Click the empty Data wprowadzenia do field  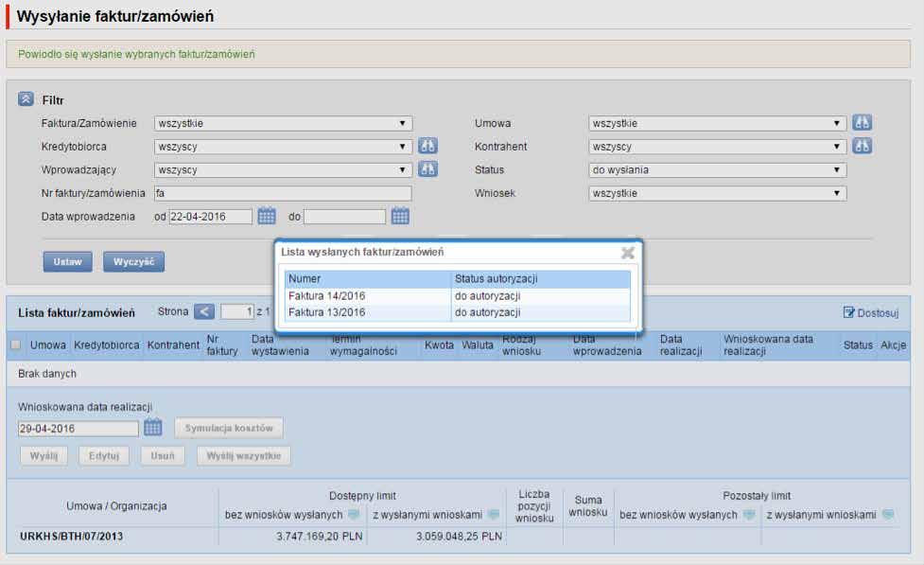tap(345, 217)
